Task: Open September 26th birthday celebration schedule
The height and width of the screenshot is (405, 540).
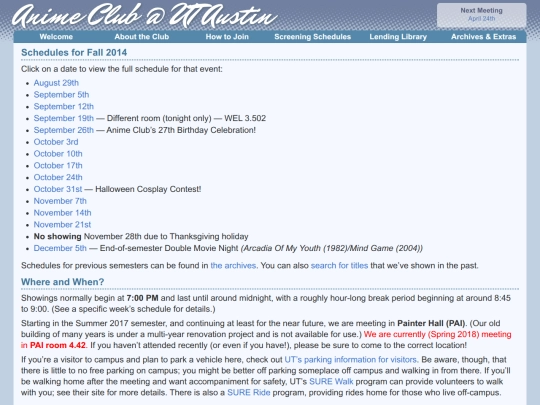Action: click(64, 130)
